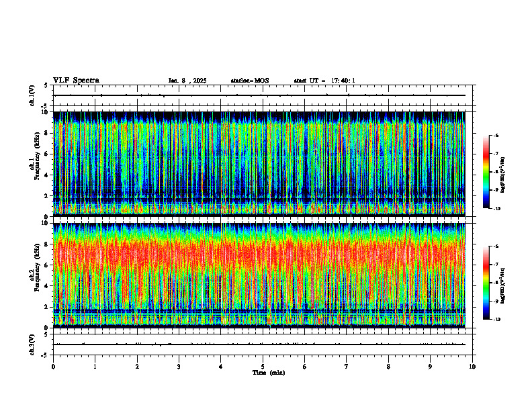Click the "ch.1(V)" waveform axis label

tap(32, 95)
